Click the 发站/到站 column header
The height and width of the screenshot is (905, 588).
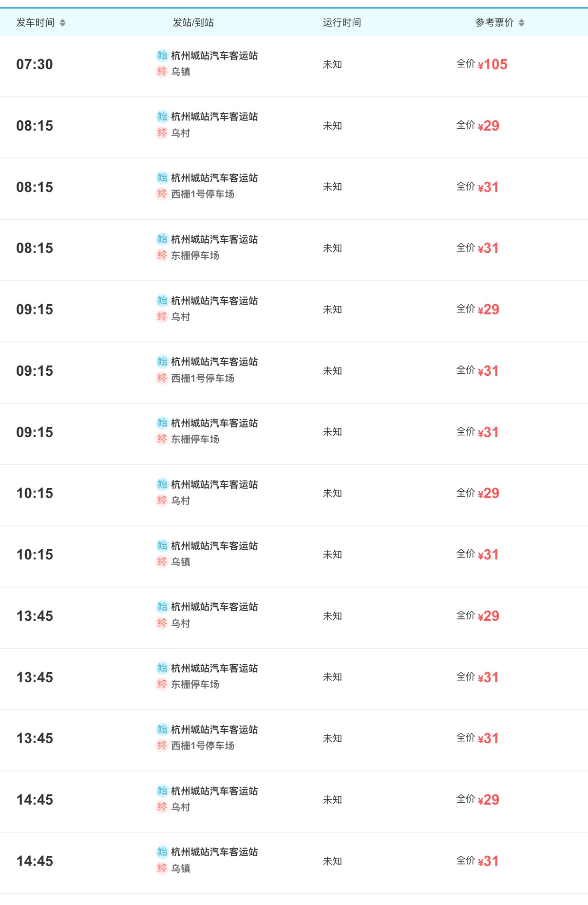pos(193,23)
